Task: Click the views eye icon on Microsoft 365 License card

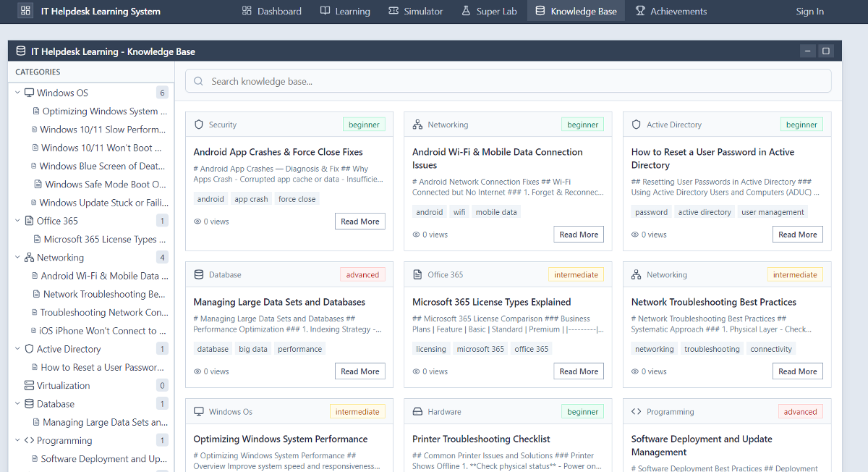Action: tap(416, 371)
